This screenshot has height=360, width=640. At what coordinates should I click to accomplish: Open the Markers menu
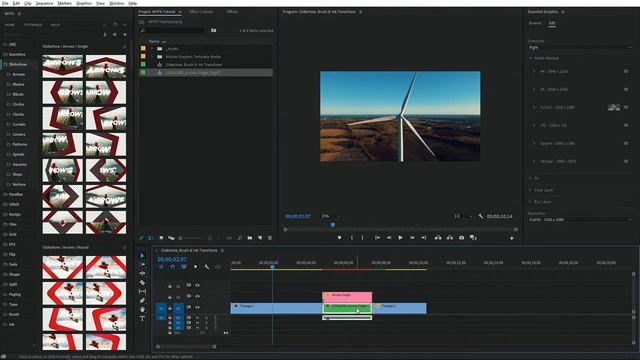coord(64,3)
